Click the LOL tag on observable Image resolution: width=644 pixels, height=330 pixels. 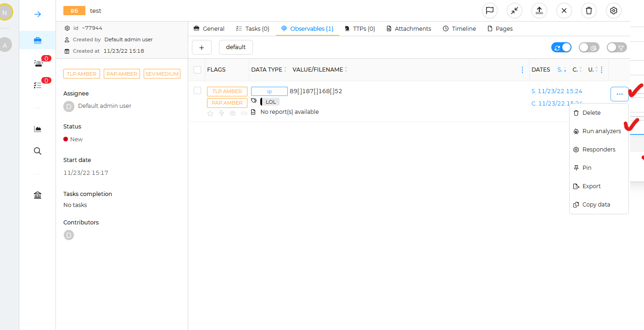point(270,102)
